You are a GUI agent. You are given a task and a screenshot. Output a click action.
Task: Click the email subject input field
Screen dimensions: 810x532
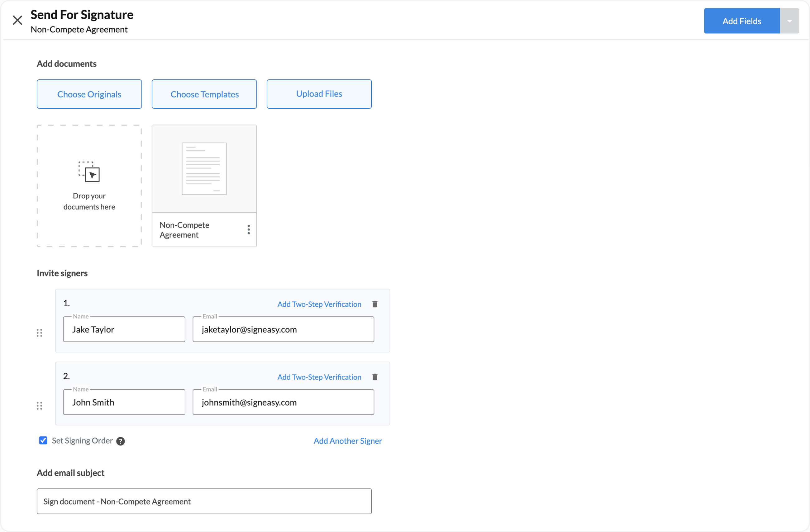204,501
